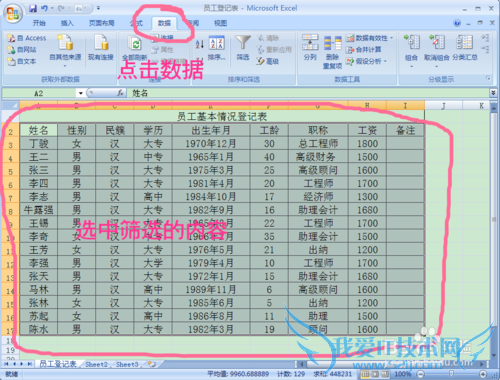Open Outline (分级显示) dialog launcher
Screen dimensions: 500x380
click(x=488, y=78)
